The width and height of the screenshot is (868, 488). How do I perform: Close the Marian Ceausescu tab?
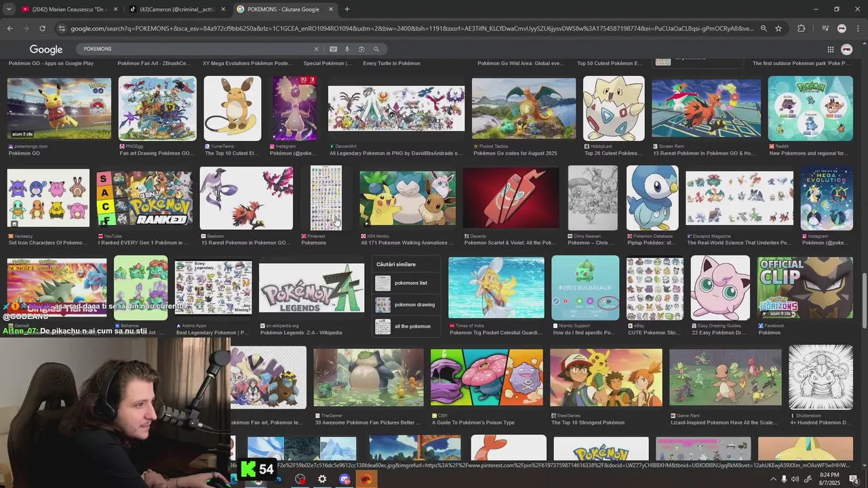[115, 9]
